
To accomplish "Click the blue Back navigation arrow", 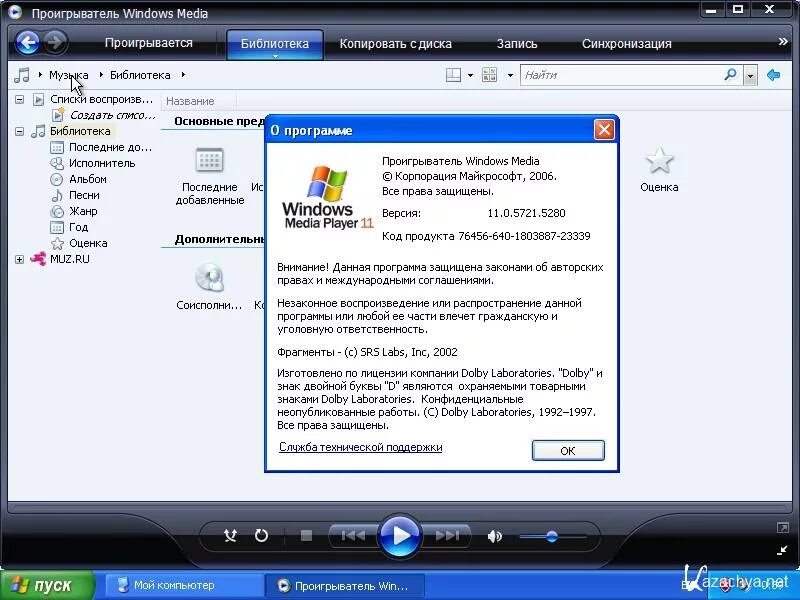I will click(x=27, y=42).
